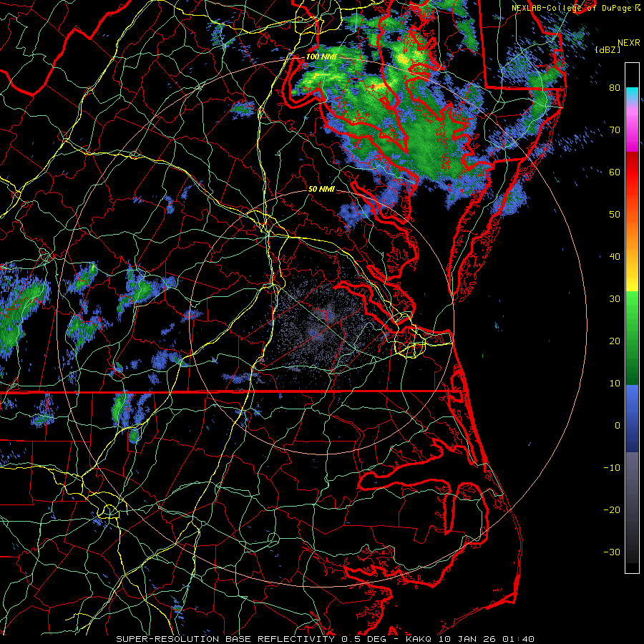This screenshot has height=644, width=644.
Task: Click the 40 value on the dBZ scale
Action: point(615,257)
